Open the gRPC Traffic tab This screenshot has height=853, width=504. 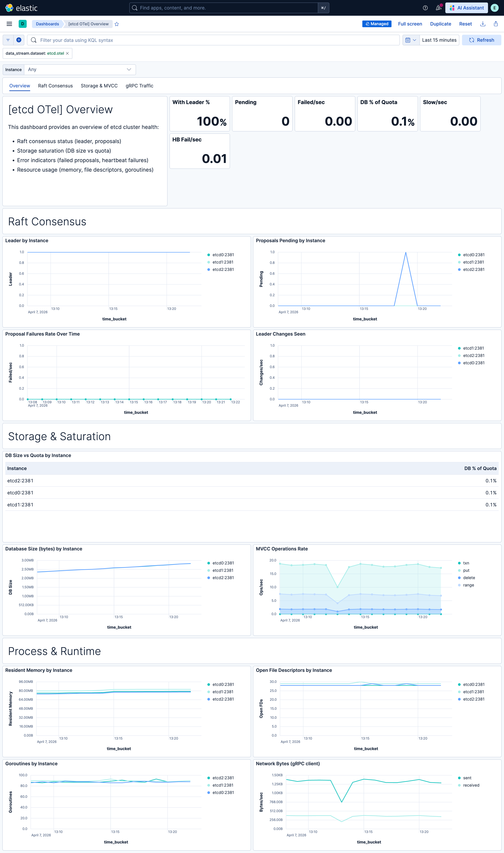tap(139, 86)
